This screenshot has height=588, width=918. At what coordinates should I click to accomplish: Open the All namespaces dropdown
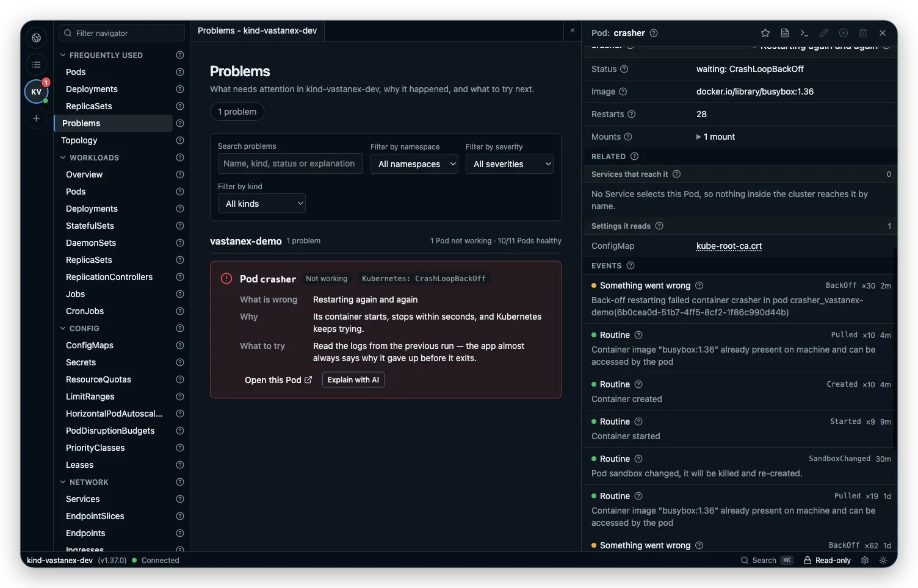click(414, 164)
